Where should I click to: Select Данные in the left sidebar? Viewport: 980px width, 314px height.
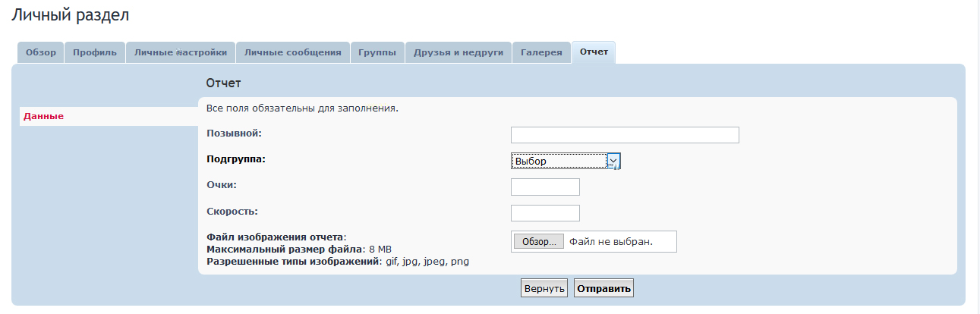coord(44,117)
